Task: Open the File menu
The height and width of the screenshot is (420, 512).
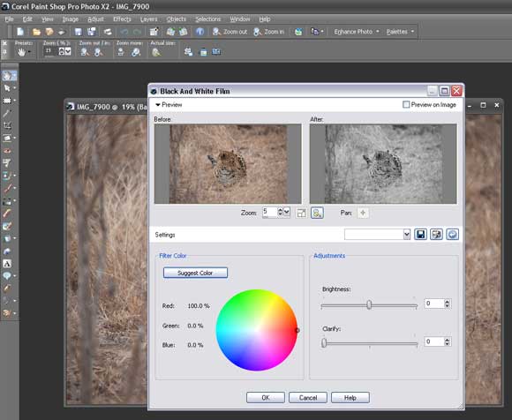Action: click(9, 19)
